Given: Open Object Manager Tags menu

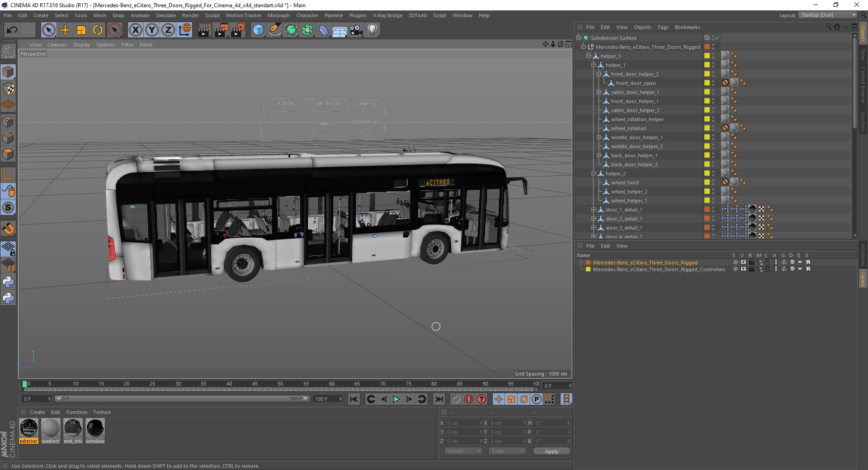Looking at the screenshot, I should [663, 27].
